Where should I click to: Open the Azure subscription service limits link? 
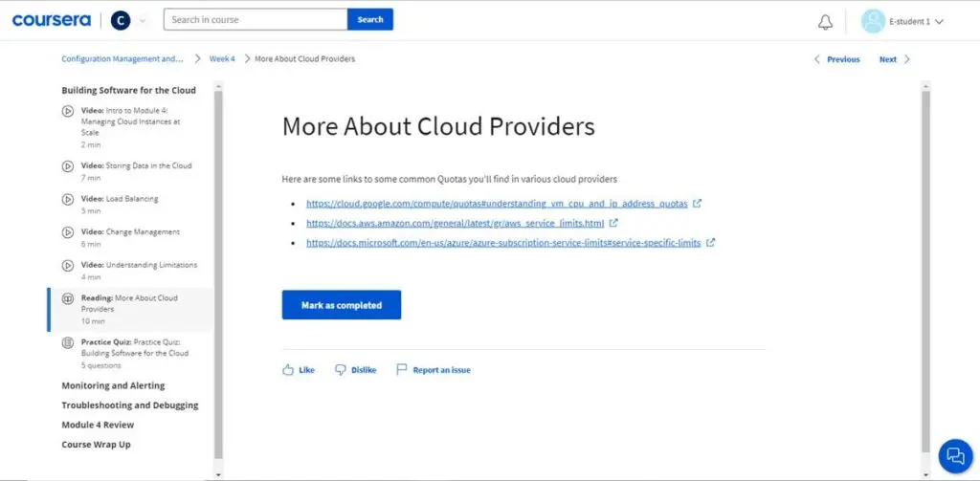point(503,243)
